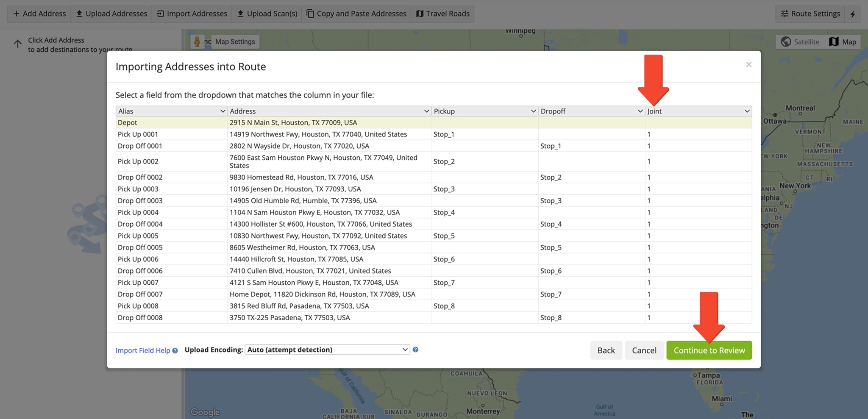Click the Add Address plus icon
Screen dimensions: 868x419
tap(16, 14)
